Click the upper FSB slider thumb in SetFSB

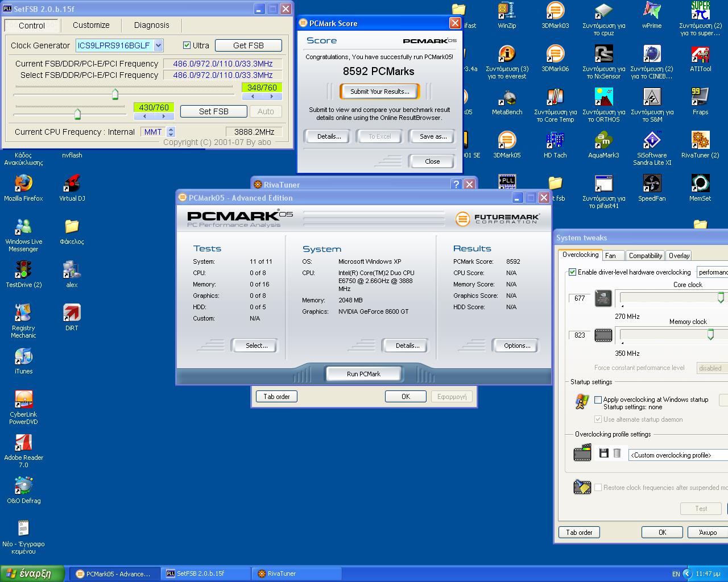pos(115,94)
